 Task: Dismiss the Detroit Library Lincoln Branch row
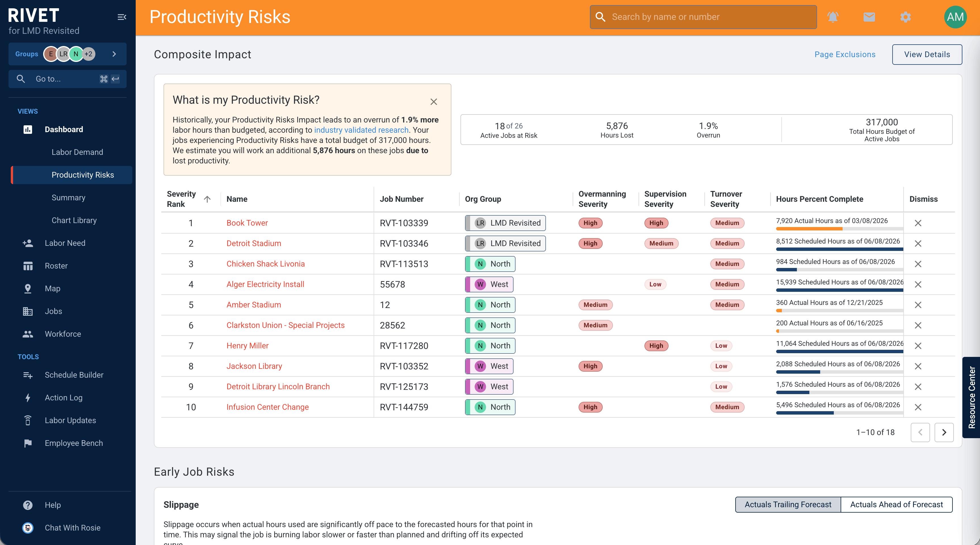point(918,386)
